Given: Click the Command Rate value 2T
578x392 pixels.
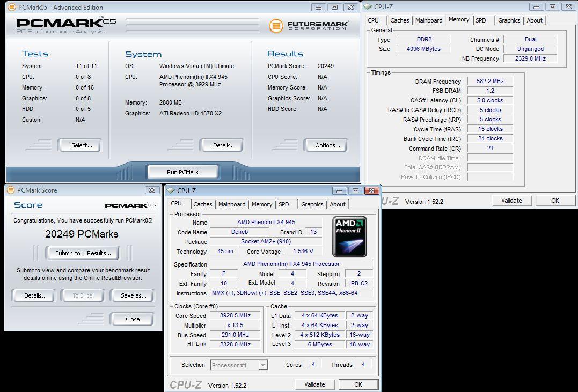Looking at the screenshot, I should point(491,148).
